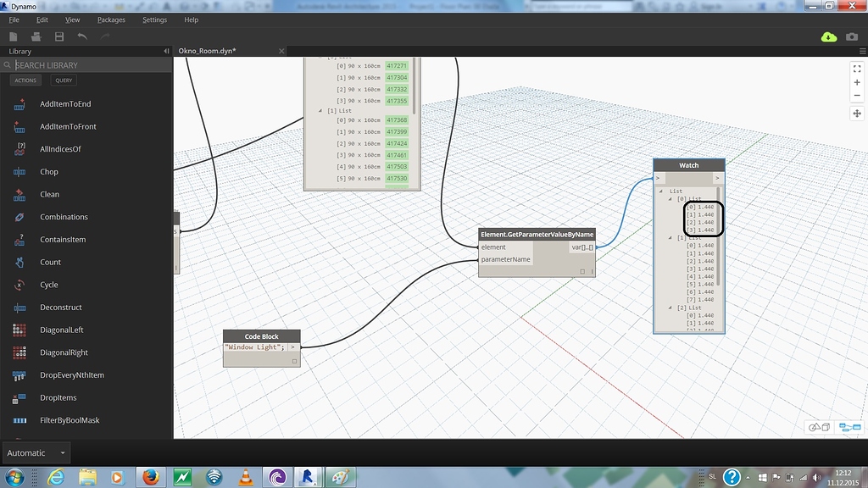
Task: Collapse the Library panel with arrow
Action: [x=166, y=52]
